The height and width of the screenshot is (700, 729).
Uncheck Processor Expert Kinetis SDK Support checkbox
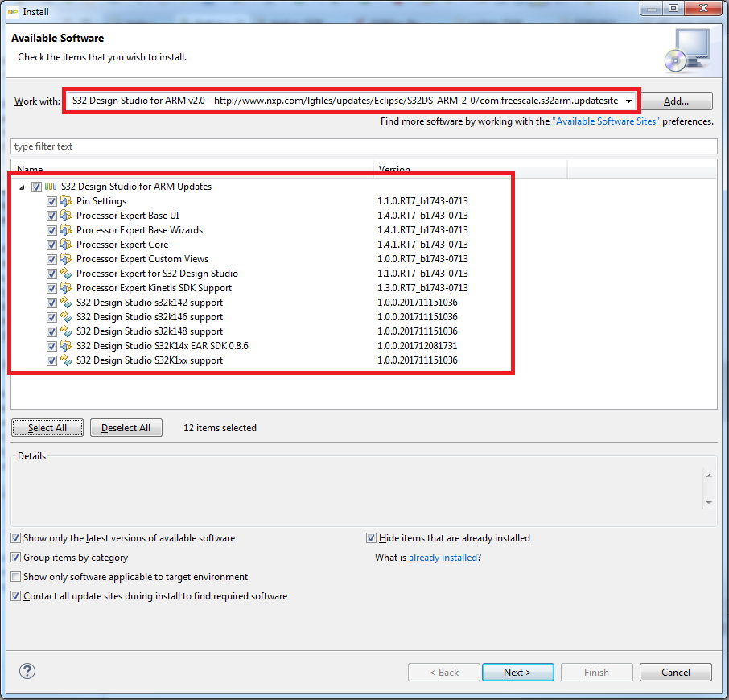51,288
